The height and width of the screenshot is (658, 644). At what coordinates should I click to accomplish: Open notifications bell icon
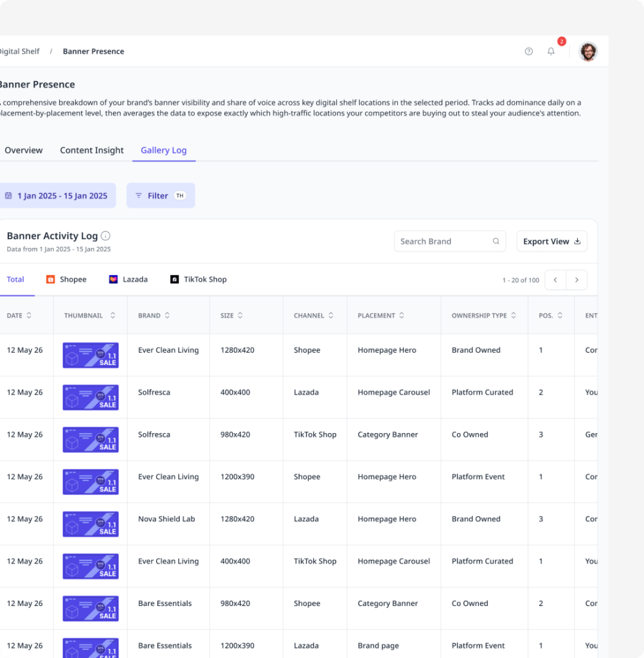(551, 51)
